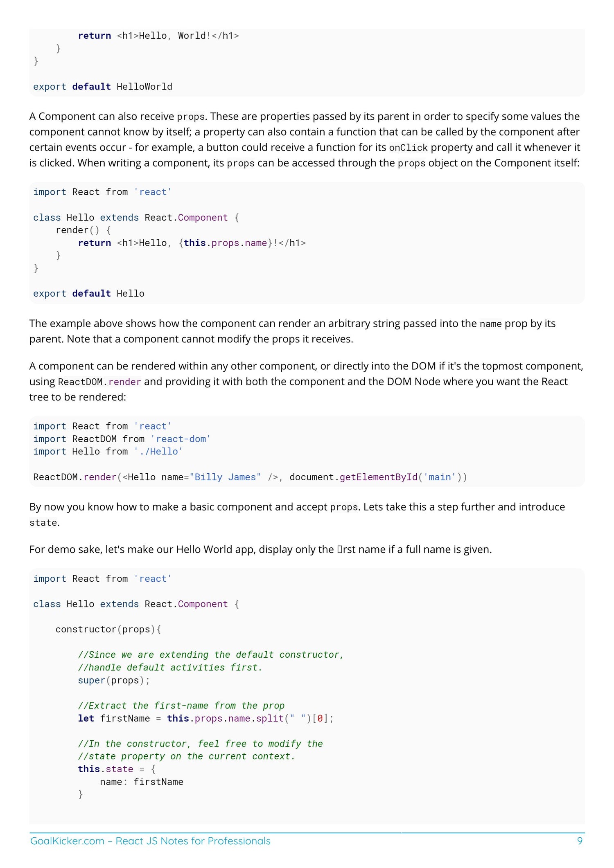The image size is (614, 868).
Task: Click the '//Since we are extending' comment line
Action: [210, 655]
